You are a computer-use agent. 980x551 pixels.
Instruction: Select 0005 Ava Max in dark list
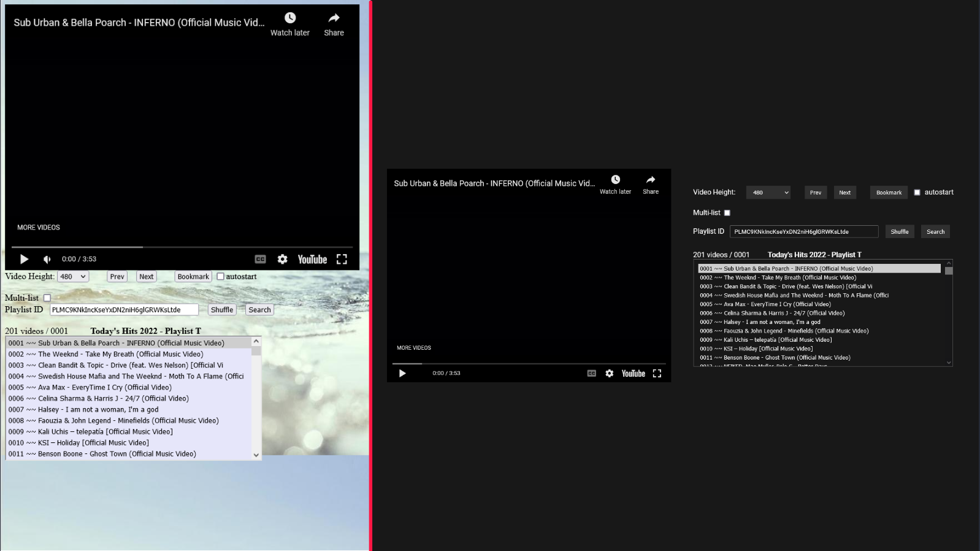point(819,304)
